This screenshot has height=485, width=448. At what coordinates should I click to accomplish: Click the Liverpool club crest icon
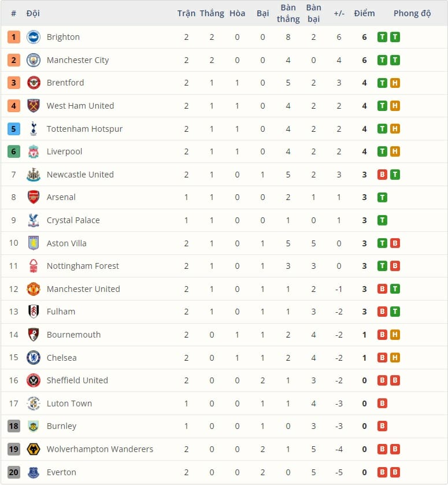[x=34, y=151]
